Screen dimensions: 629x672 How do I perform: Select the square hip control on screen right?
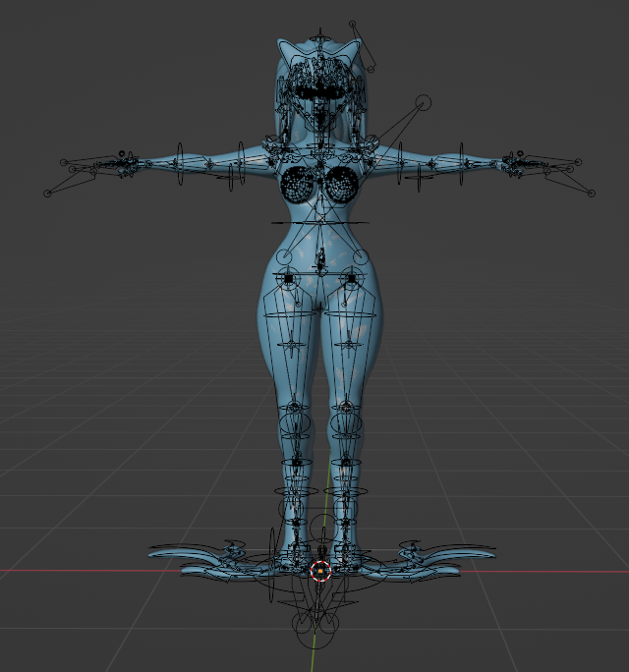point(352,279)
